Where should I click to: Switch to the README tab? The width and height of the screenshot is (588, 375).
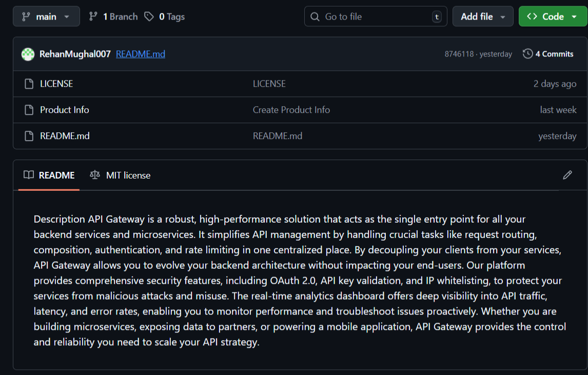pos(49,175)
